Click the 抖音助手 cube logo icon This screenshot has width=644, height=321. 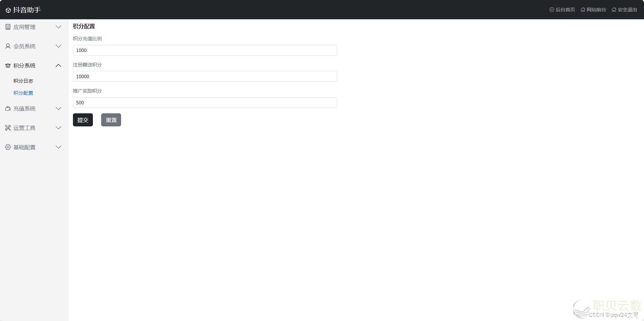pos(8,10)
